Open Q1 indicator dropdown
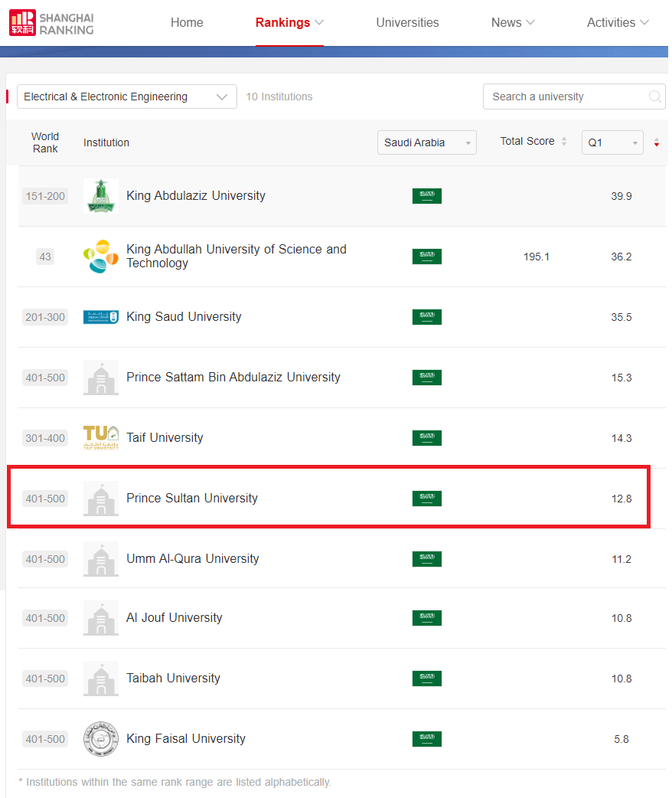This screenshot has height=798, width=672. (x=612, y=142)
